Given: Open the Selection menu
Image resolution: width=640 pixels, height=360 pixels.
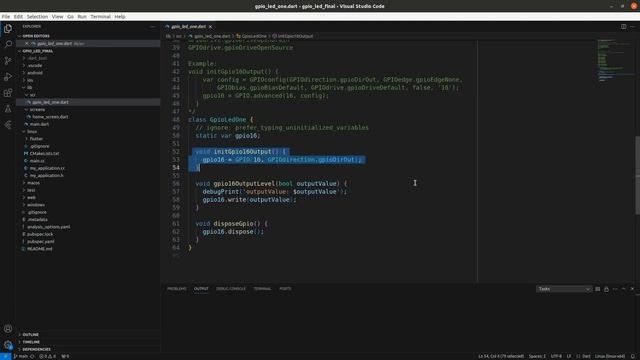Looking at the screenshot, I should coord(37,17).
